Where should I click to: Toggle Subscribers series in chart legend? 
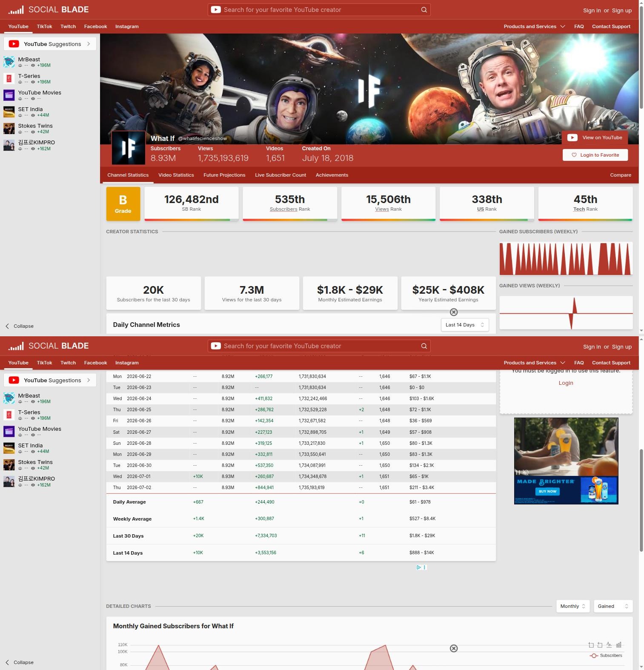point(606,656)
